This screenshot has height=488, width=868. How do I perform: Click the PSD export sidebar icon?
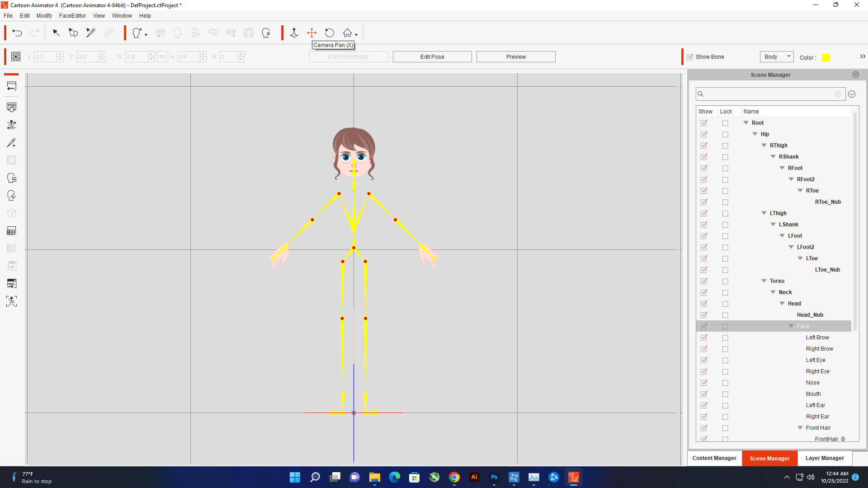11,283
